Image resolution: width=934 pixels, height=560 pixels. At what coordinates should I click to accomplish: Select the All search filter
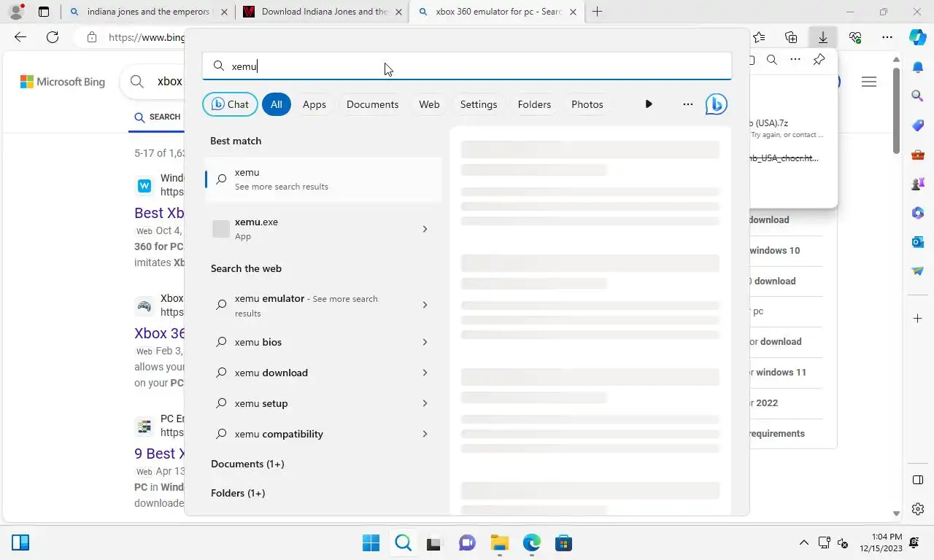pos(276,104)
